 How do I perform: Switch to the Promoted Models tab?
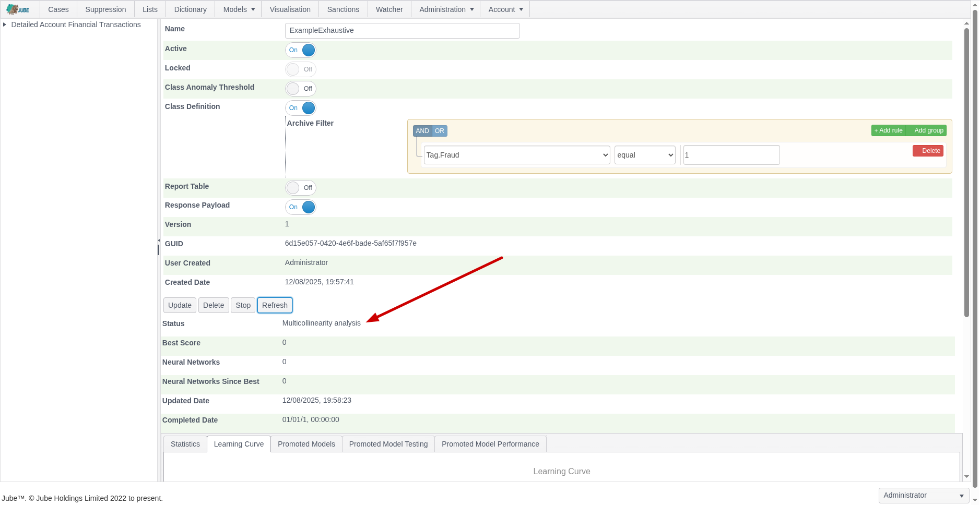(306, 444)
